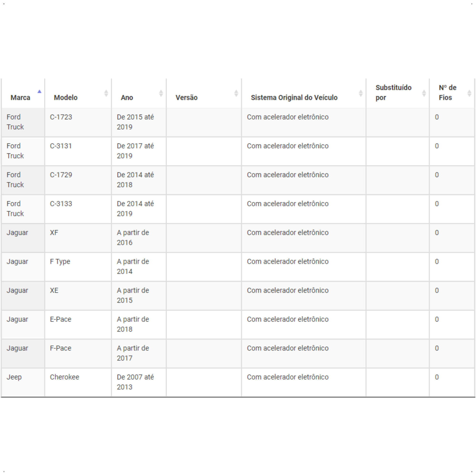This screenshot has height=476, width=476.
Task: Click sort icon of Sistema Original do Veículo
Action: click(x=361, y=93)
